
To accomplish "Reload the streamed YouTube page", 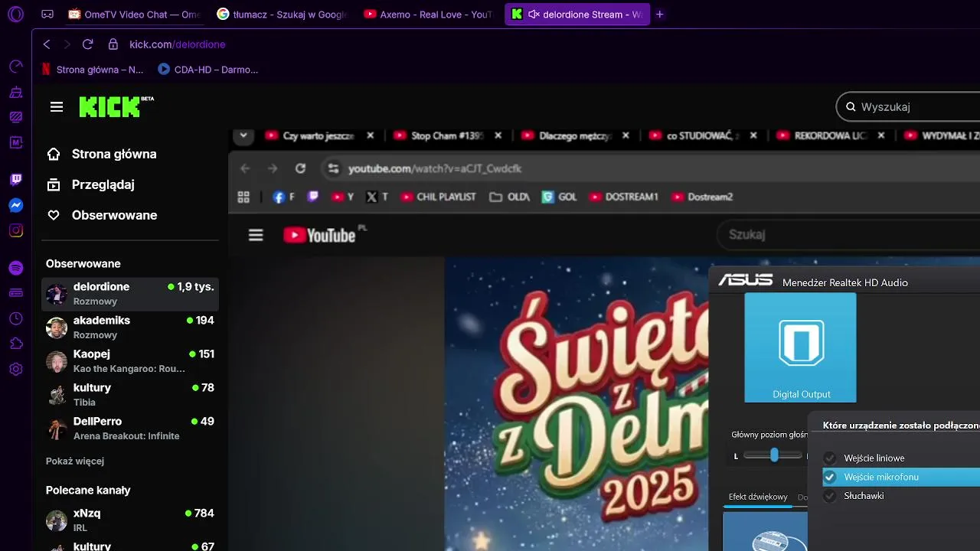I will pos(300,168).
